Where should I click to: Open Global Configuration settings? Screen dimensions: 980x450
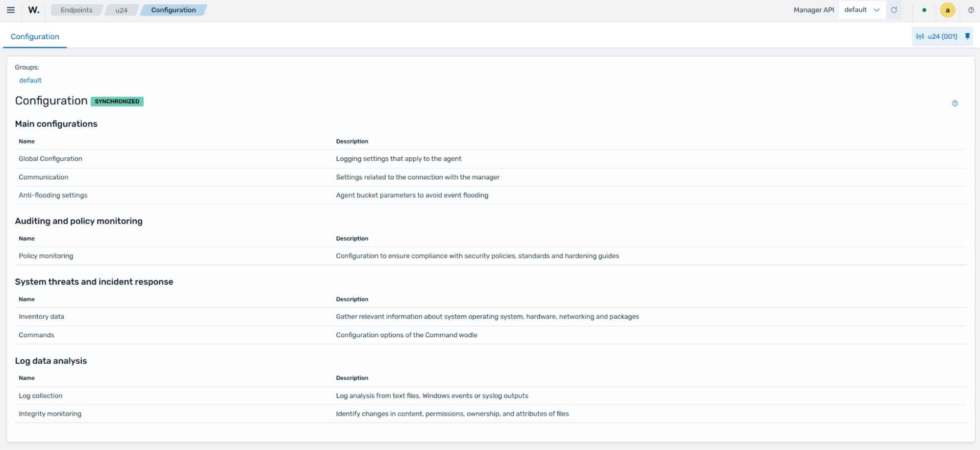[491, 159]
